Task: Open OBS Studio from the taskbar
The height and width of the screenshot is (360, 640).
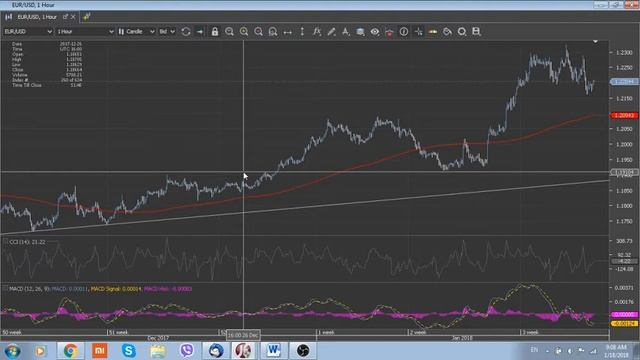Action: pos(303,351)
